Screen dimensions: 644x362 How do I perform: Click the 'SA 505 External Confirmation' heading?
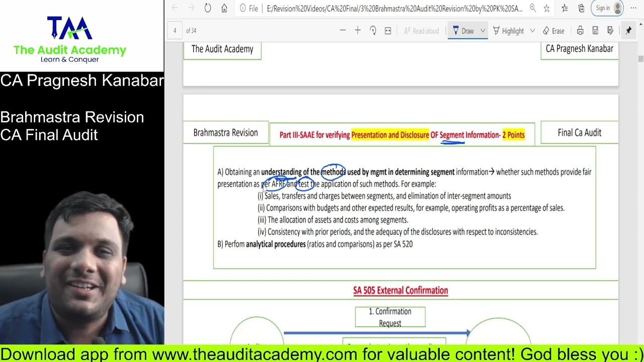tap(400, 290)
